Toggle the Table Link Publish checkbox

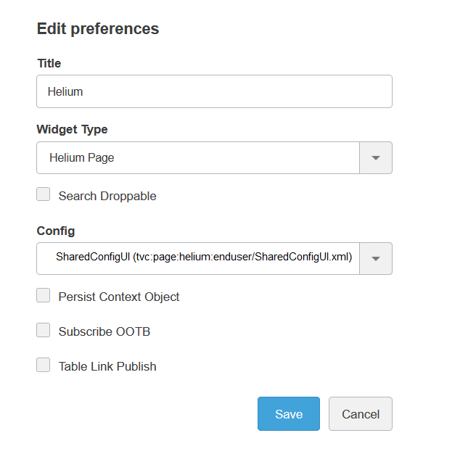point(44,365)
